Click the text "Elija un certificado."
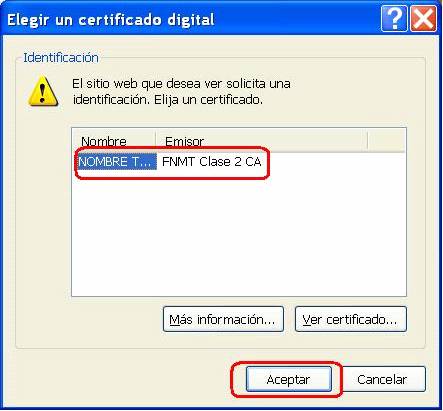The width and height of the screenshot is (443, 411). click(x=208, y=100)
